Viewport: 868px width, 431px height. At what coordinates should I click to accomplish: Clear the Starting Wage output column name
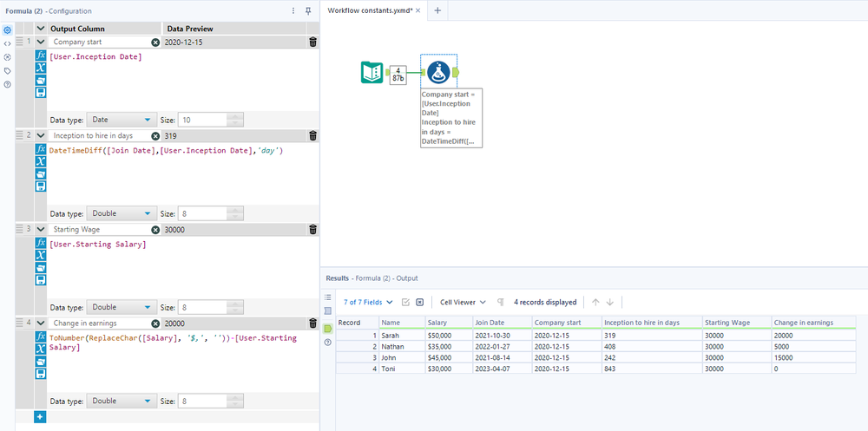click(155, 230)
